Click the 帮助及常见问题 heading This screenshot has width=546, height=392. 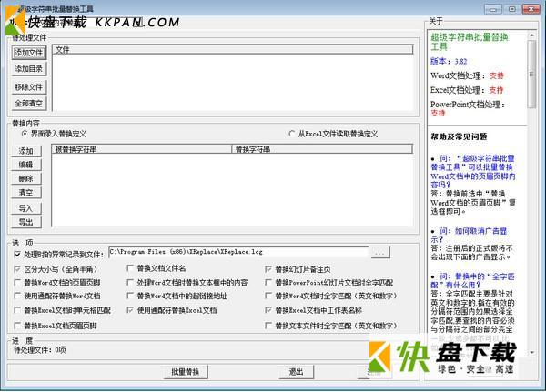(x=459, y=136)
